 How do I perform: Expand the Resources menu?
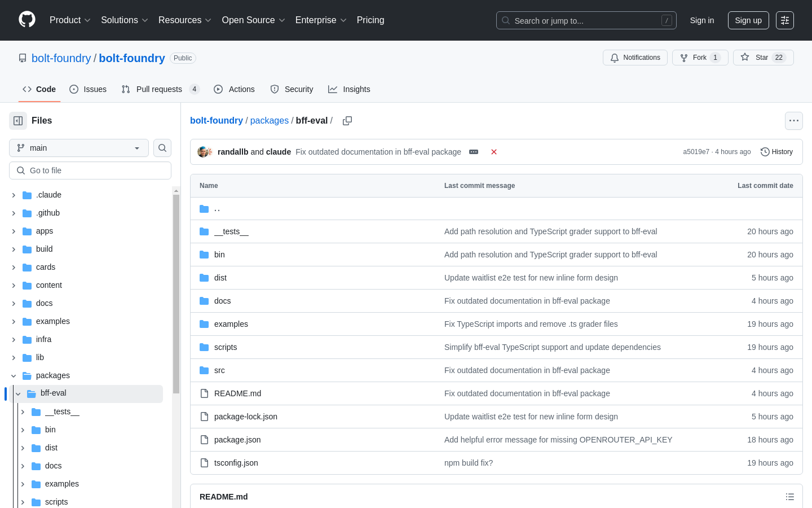(x=184, y=20)
